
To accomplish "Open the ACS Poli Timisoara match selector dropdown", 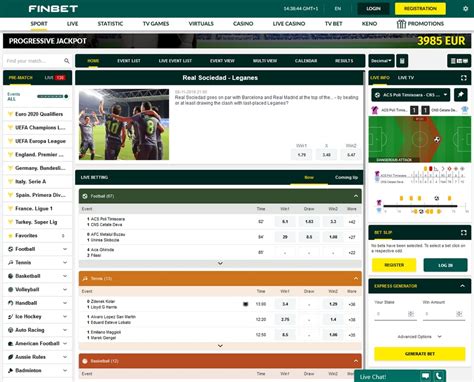I will point(411,95).
